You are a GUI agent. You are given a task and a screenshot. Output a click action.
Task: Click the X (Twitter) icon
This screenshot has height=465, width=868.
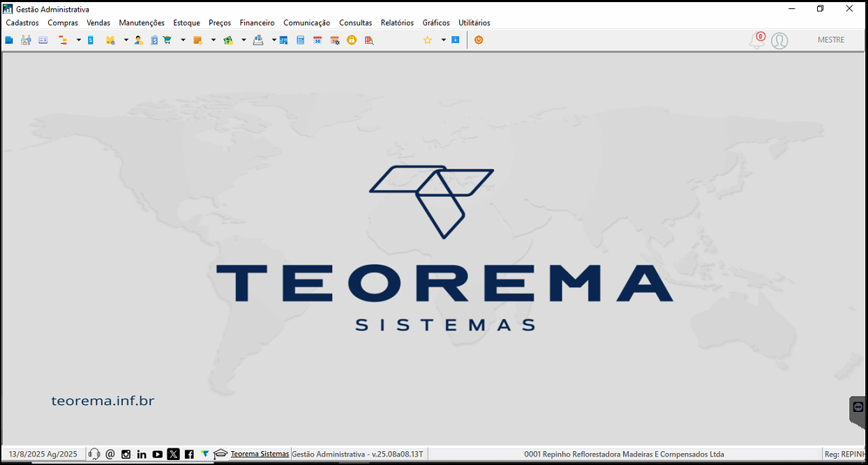pyautogui.click(x=173, y=454)
